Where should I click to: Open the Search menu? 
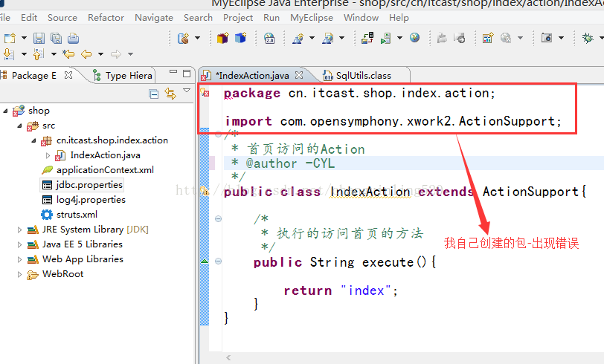[198, 18]
